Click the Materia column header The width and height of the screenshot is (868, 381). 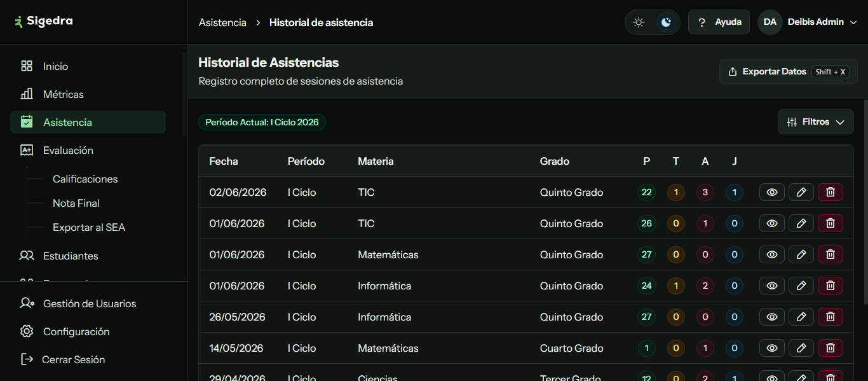[376, 161]
